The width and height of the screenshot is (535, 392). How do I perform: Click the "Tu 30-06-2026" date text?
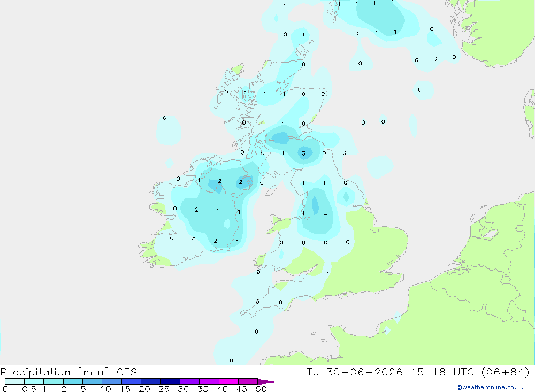point(354,372)
